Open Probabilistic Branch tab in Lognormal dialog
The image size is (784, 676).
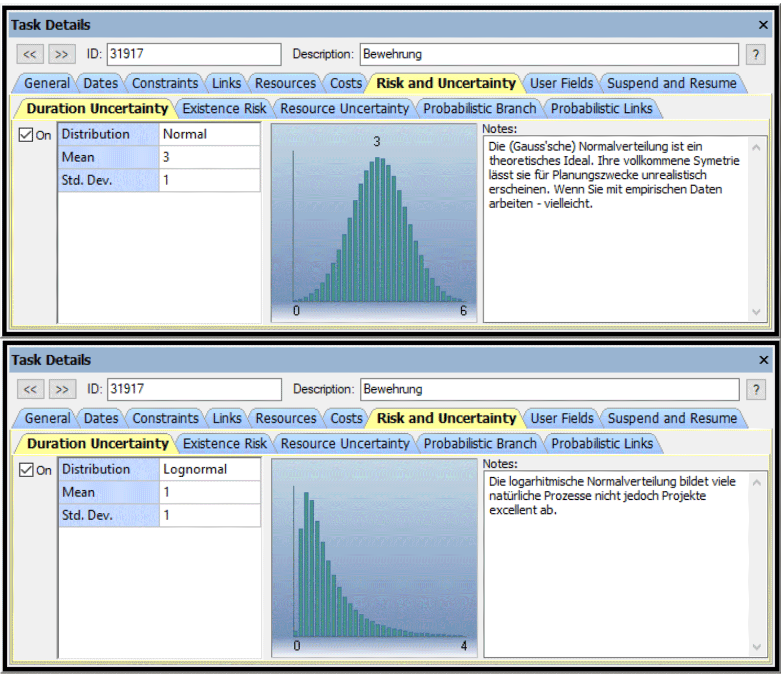pos(480,444)
